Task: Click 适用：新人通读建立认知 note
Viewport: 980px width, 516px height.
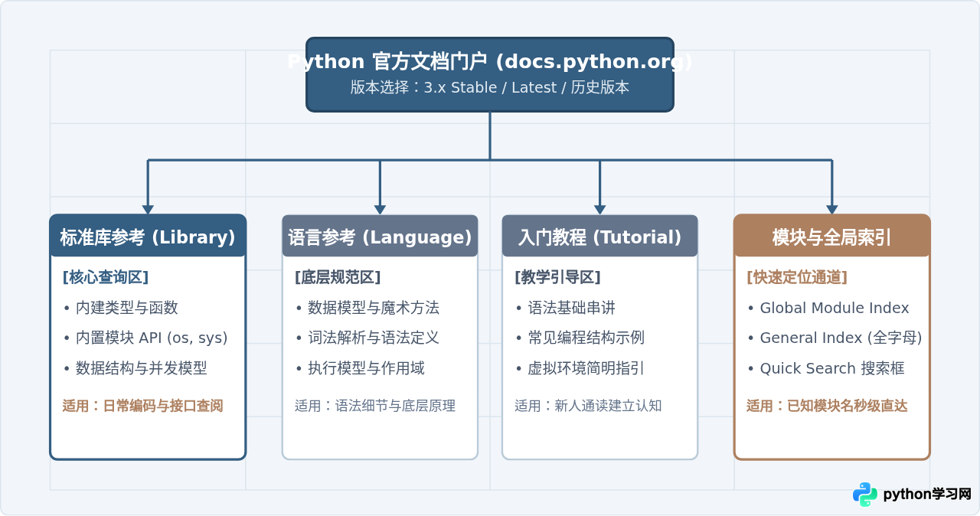Action: (588, 406)
